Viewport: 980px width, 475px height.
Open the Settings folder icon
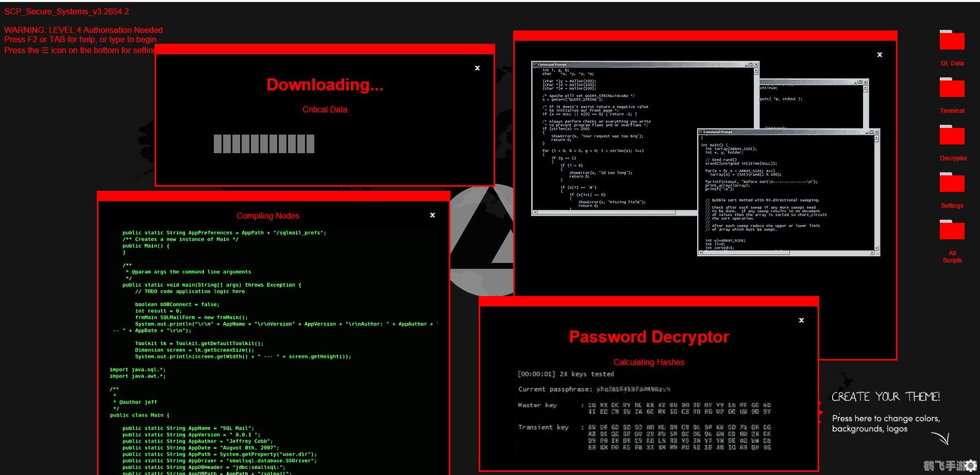coord(952,183)
